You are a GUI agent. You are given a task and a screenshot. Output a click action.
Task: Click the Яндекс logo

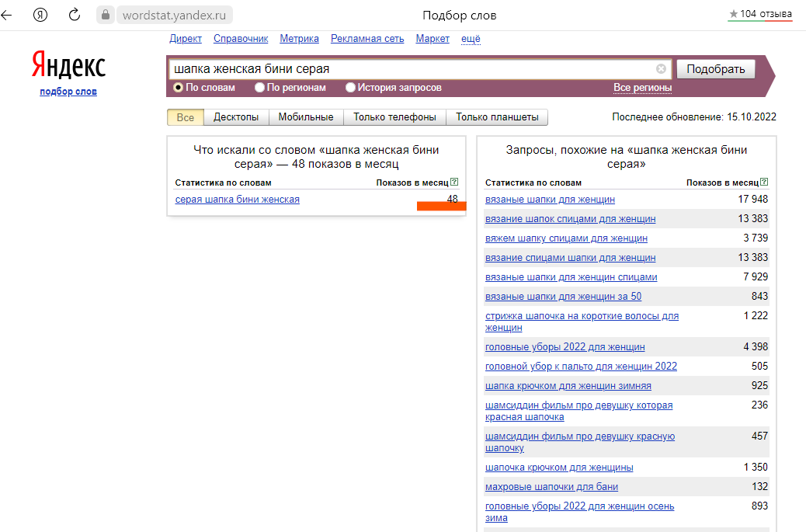pos(68,65)
